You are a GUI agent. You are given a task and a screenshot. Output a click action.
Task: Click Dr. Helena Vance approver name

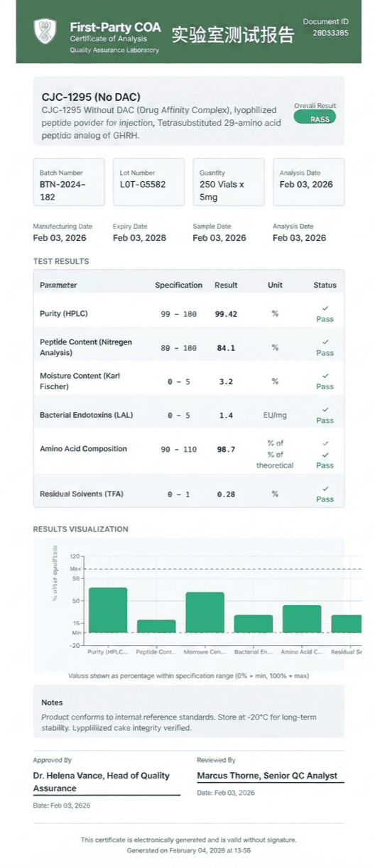click(x=102, y=782)
